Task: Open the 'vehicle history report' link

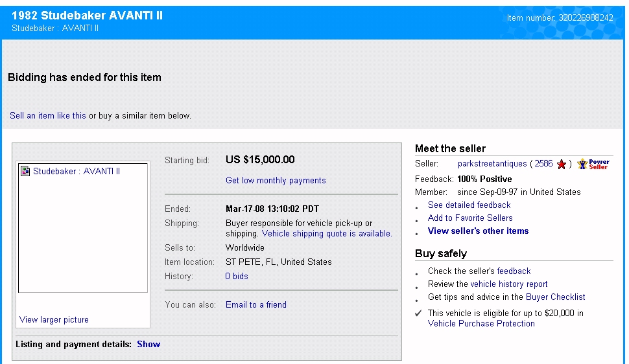Action: click(509, 284)
